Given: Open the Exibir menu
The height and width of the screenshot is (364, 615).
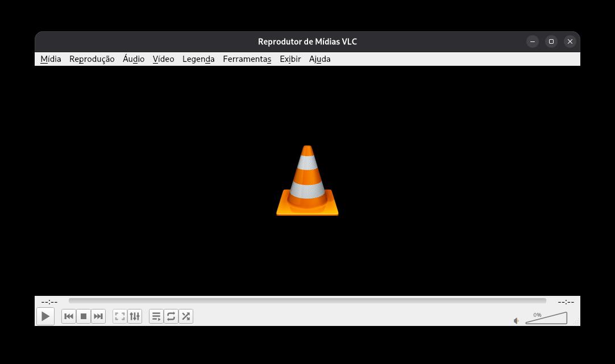Looking at the screenshot, I should tap(290, 58).
